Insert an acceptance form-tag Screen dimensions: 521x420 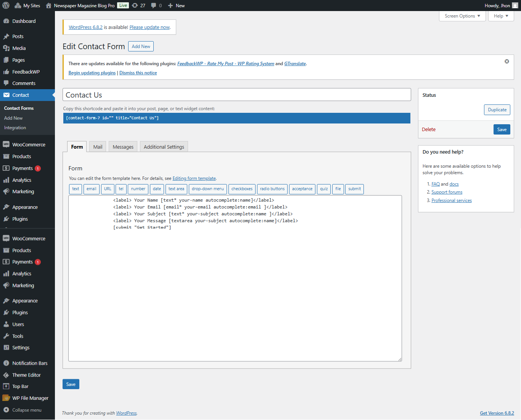pos(302,189)
